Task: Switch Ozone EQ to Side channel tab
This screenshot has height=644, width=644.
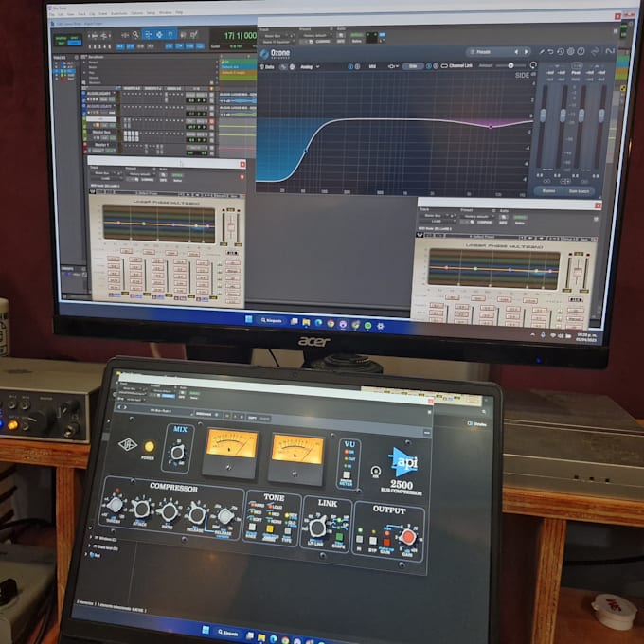Action: pyautogui.click(x=413, y=66)
